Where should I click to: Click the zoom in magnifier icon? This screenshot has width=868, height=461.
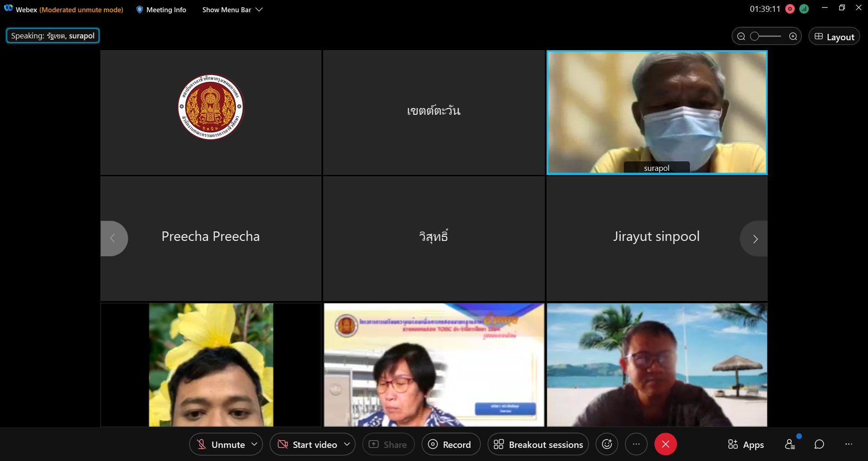(793, 37)
